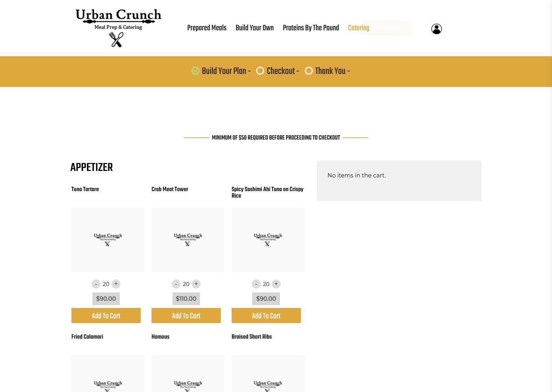Click the Urban Crunch logo in header
Screen dimensions: 552x392
pos(118,28)
